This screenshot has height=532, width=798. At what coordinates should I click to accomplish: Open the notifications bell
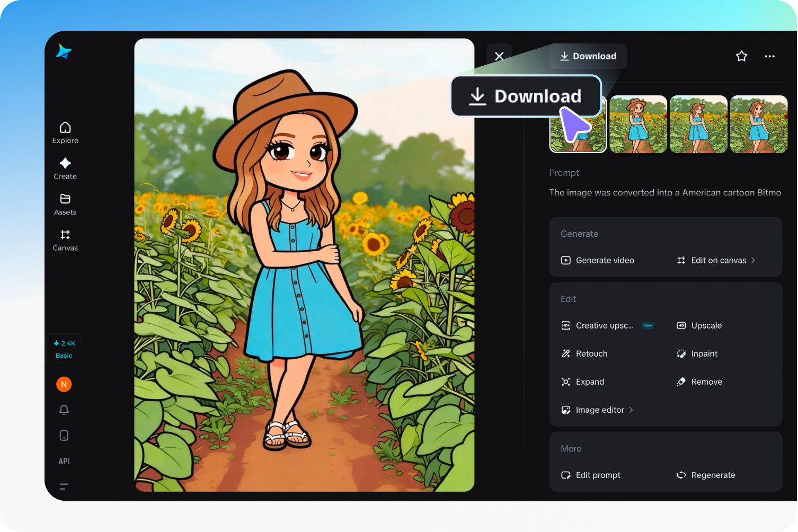click(x=64, y=410)
